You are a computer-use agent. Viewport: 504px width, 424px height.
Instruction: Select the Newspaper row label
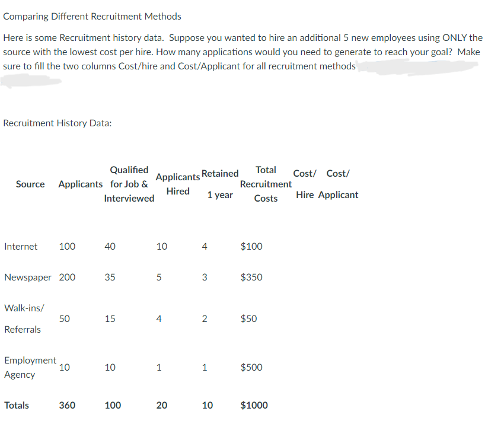click(x=28, y=277)
